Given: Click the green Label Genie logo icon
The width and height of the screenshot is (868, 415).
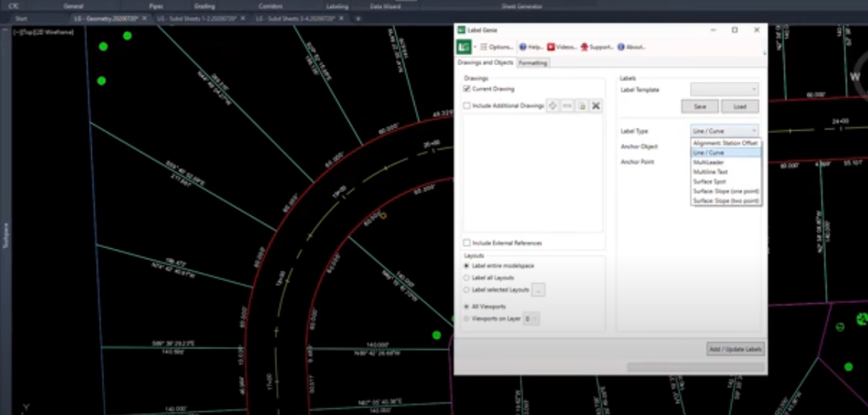Looking at the screenshot, I should click(464, 47).
